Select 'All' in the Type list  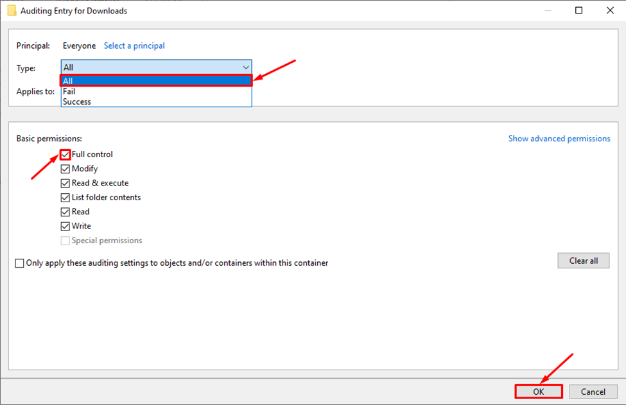pyautogui.click(x=156, y=81)
